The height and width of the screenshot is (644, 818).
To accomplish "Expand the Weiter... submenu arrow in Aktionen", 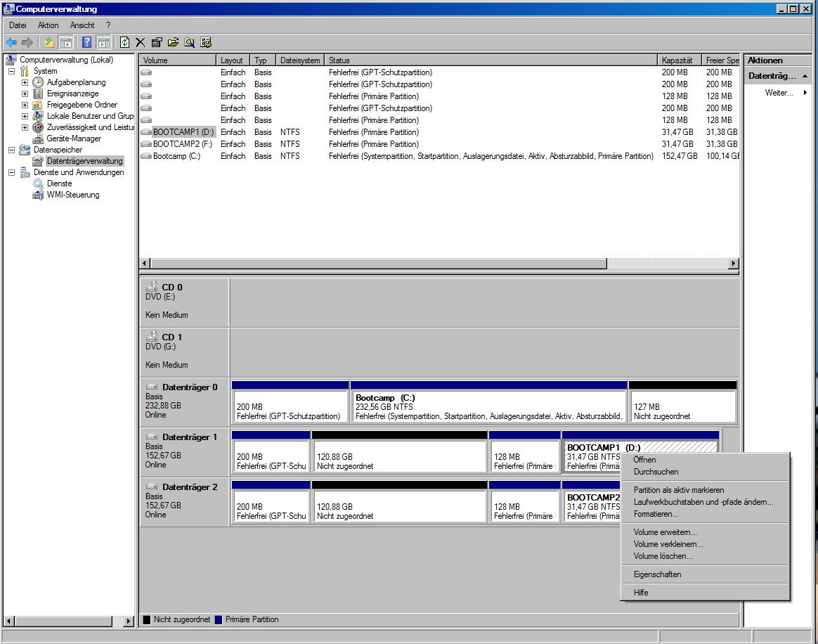I will pos(805,93).
